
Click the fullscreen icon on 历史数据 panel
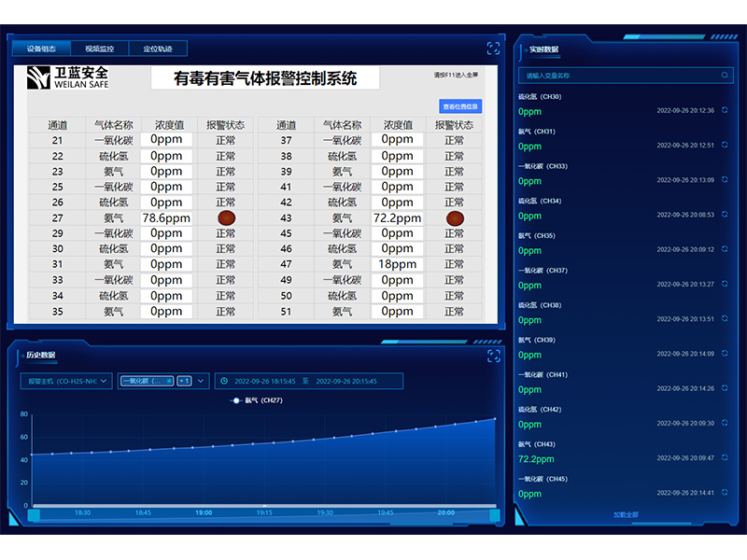coord(494,355)
